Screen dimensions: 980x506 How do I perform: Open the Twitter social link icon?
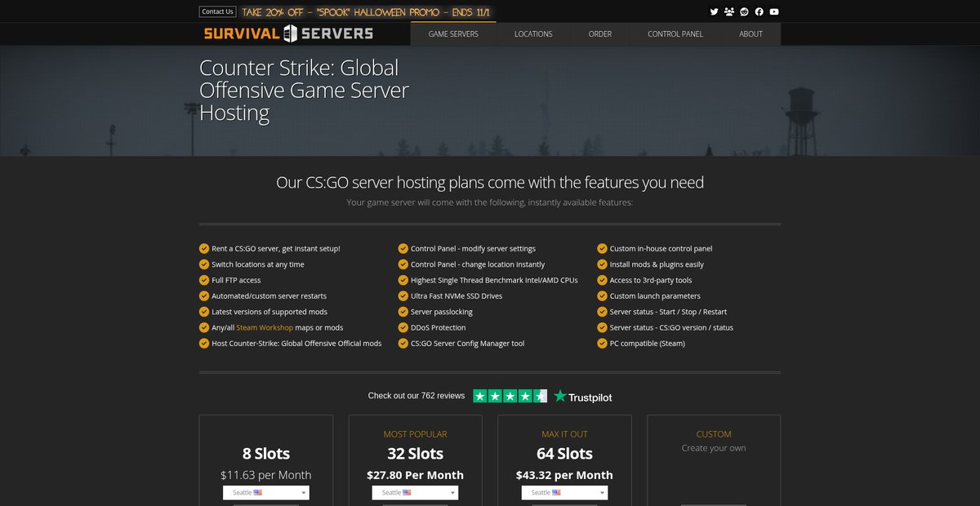click(x=714, y=11)
